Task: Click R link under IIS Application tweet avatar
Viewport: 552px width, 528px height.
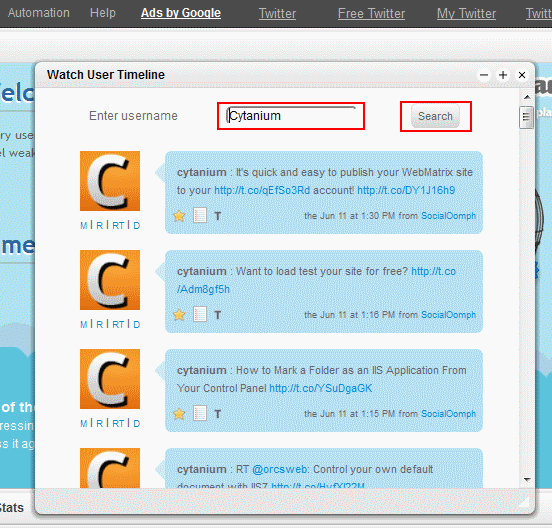Action: coord(100,423)
